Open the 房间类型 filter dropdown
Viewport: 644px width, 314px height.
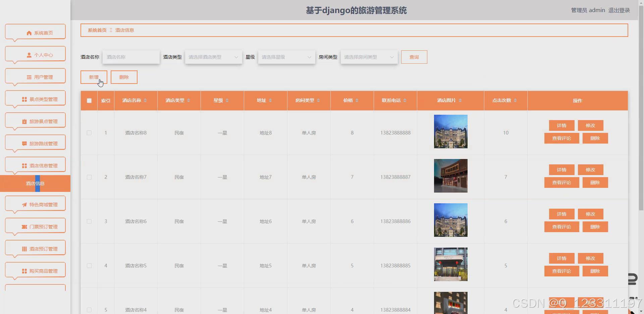pyautogui.click(x=369, y=57)
